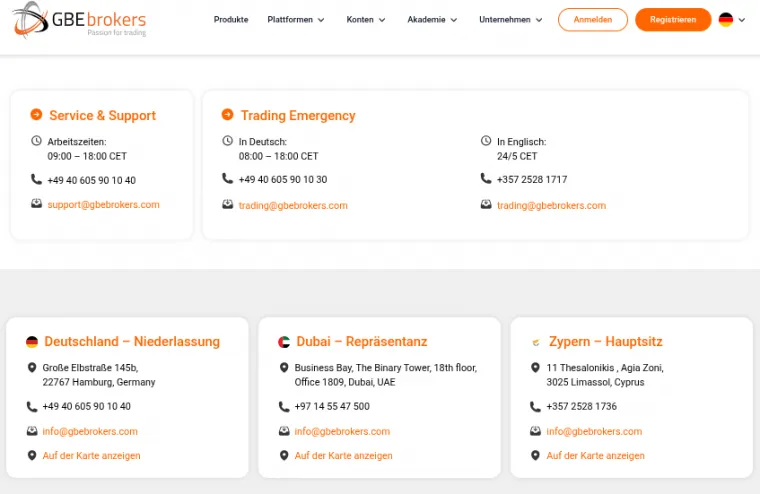Viewport: 760px width, 494px height.
Task: Click the phone icon beside +357 2528 1717
Action: [x=486, y=179]
